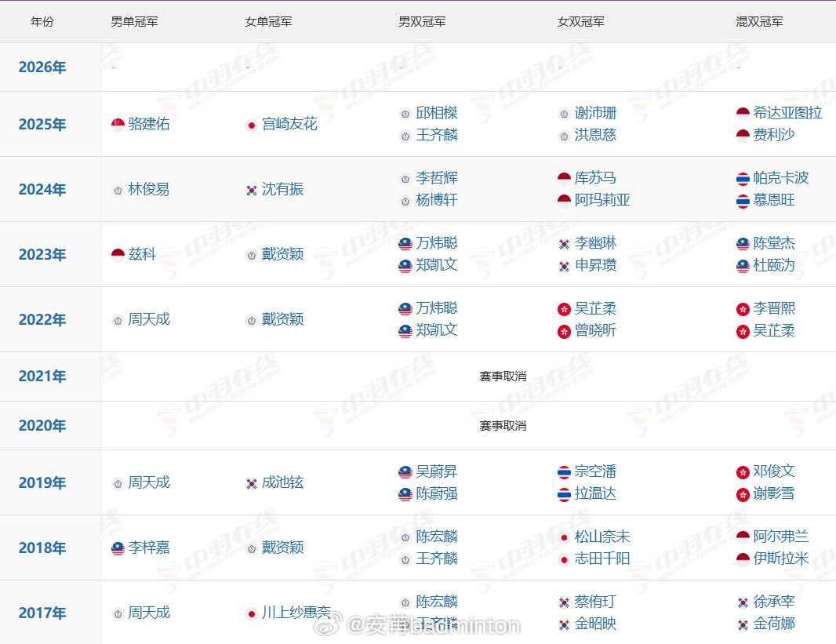Open player 谢影雪 profile
The height and width of the screenshot is (644, 836).
pyautogui.click(x=773, y=493)
